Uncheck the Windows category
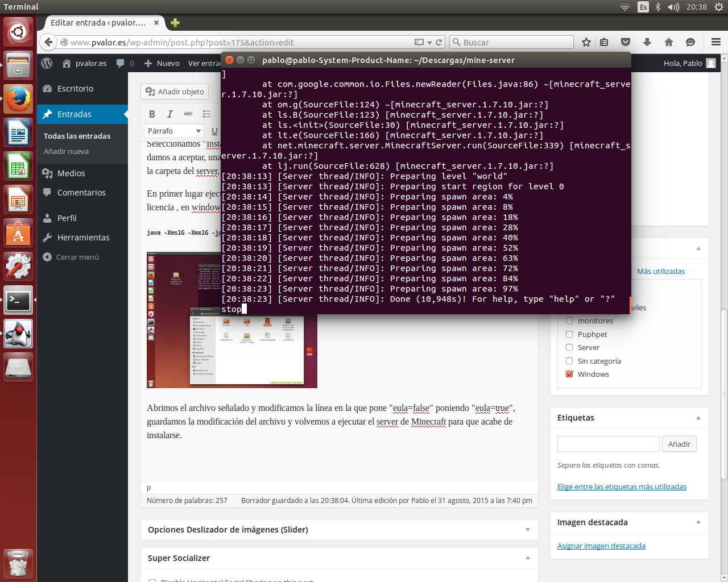 (x=569, y=374)
